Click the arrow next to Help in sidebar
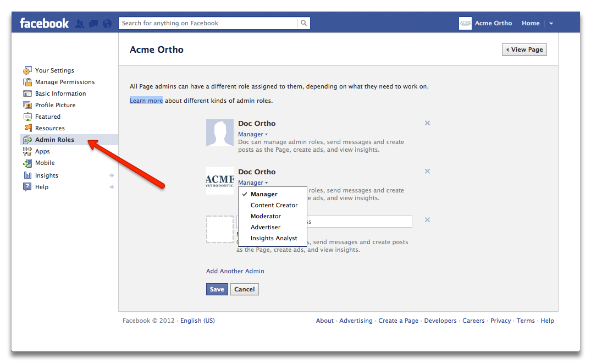 (x=112, y=187)
